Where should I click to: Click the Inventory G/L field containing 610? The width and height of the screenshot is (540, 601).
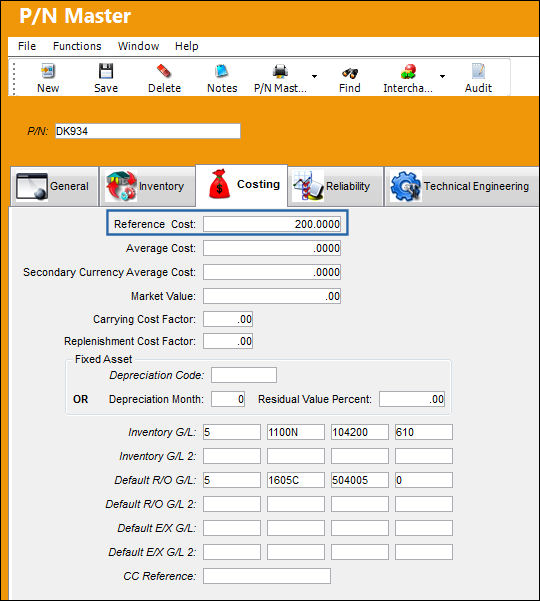424,432
